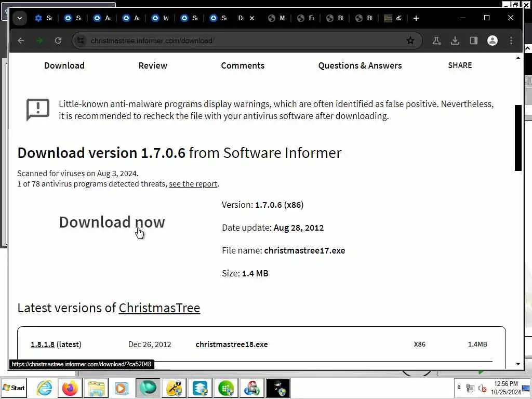Click the page scrollbar down arrow
The width and height of the screenshot is (532, 399).
click(x=518, y=364)
